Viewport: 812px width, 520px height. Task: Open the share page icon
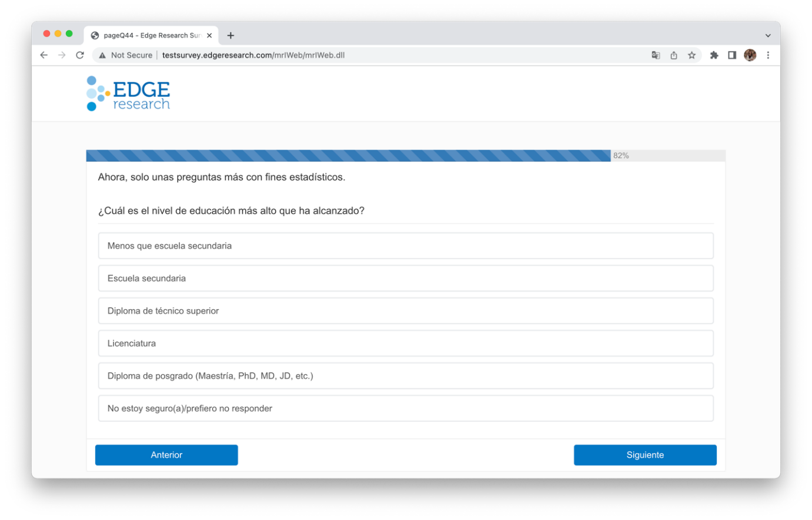[674, 55]
